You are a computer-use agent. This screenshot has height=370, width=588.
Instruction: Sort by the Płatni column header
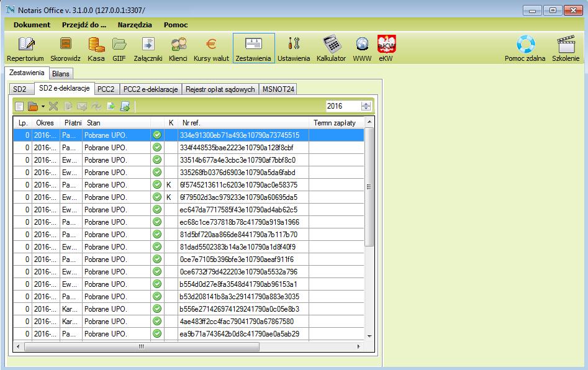[x=73, y=122]
